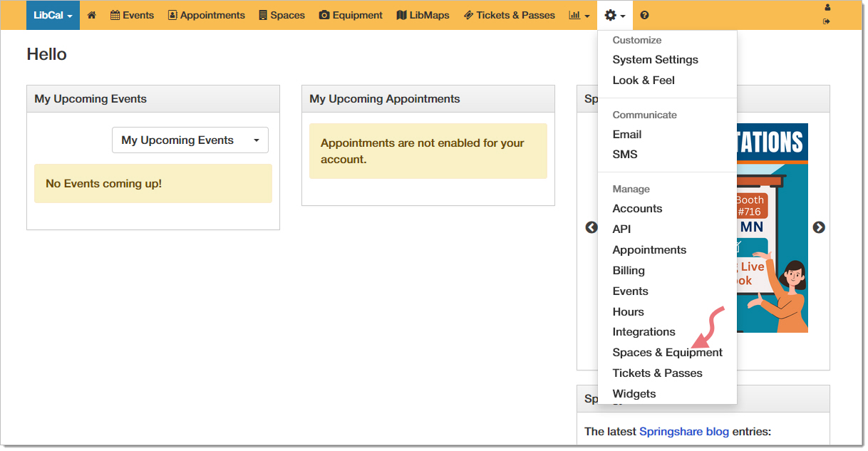Open Look & Feel settings
The image size is (868, 451).
coord(643,81)
